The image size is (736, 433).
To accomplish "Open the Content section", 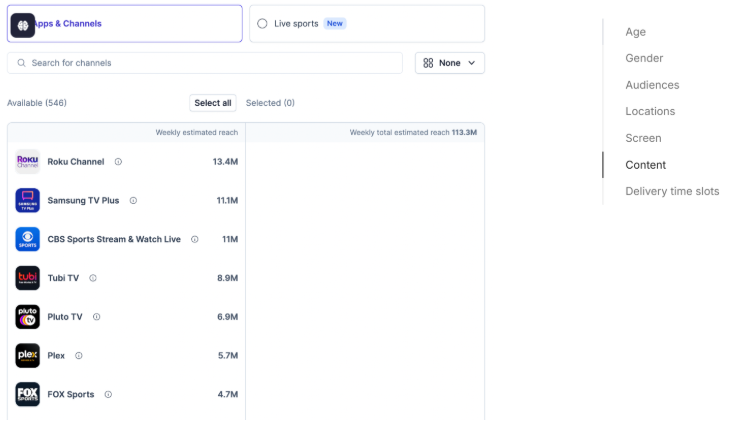I will click(645, 165).
